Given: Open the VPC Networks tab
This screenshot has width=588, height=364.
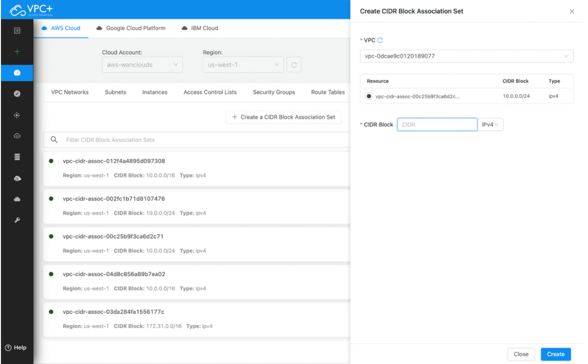Looking at the screenshot, I should (70, 92).
